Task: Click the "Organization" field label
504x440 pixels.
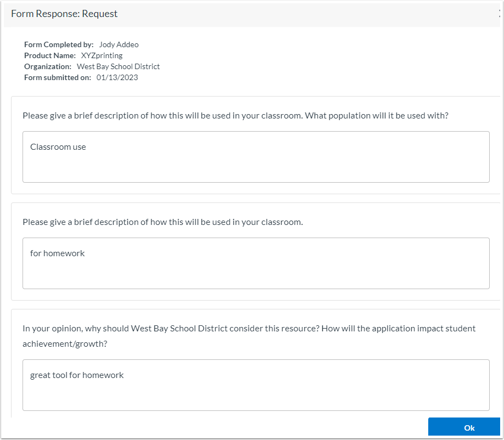Action: pyautogui.click(x=46, y=66)
